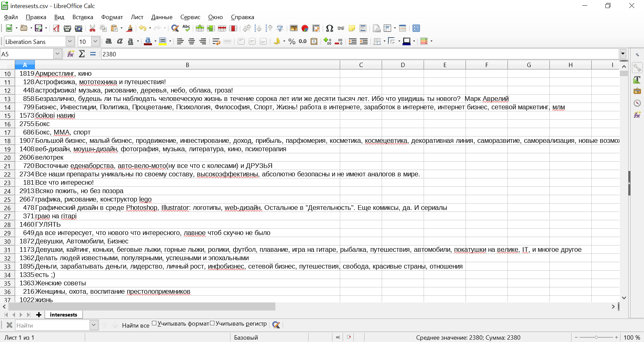Insert special character omega

pyautogui.click(x=330, y=28)
